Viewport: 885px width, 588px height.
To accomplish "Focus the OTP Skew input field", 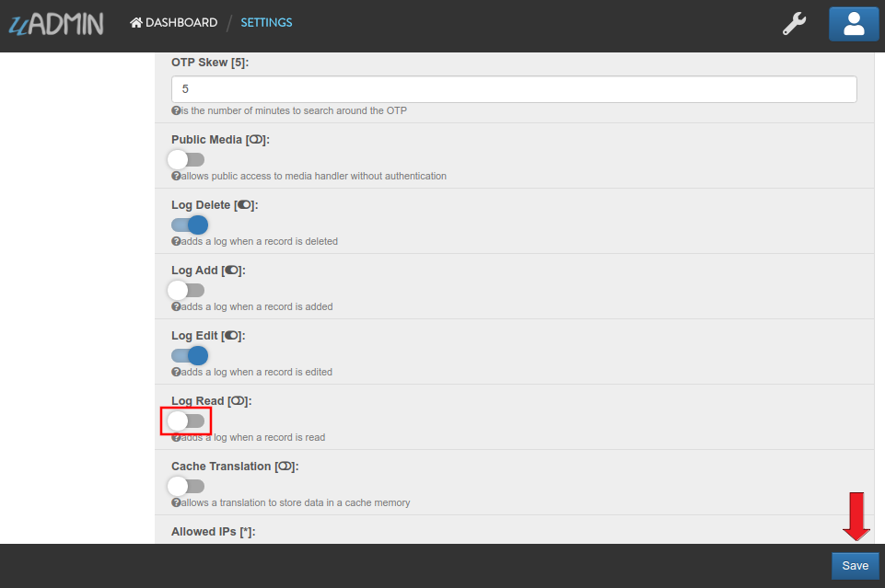I will click(x=514, y=89).
